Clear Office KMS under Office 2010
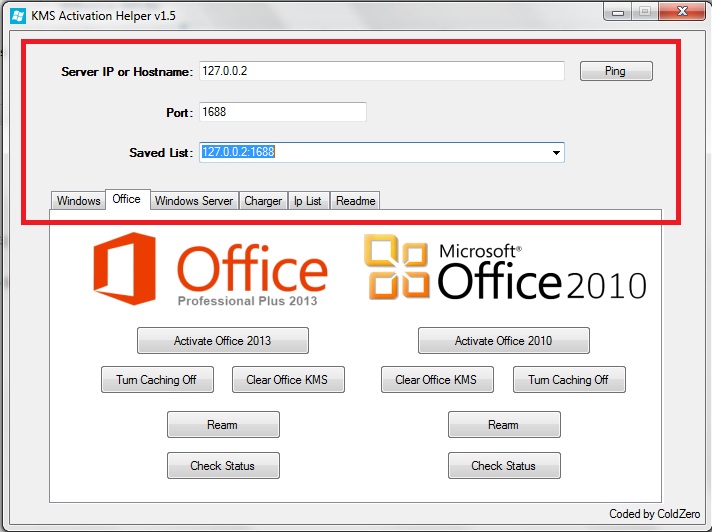Screen dimensions: 712x532 pyautogui.click(x=437, y=379)
